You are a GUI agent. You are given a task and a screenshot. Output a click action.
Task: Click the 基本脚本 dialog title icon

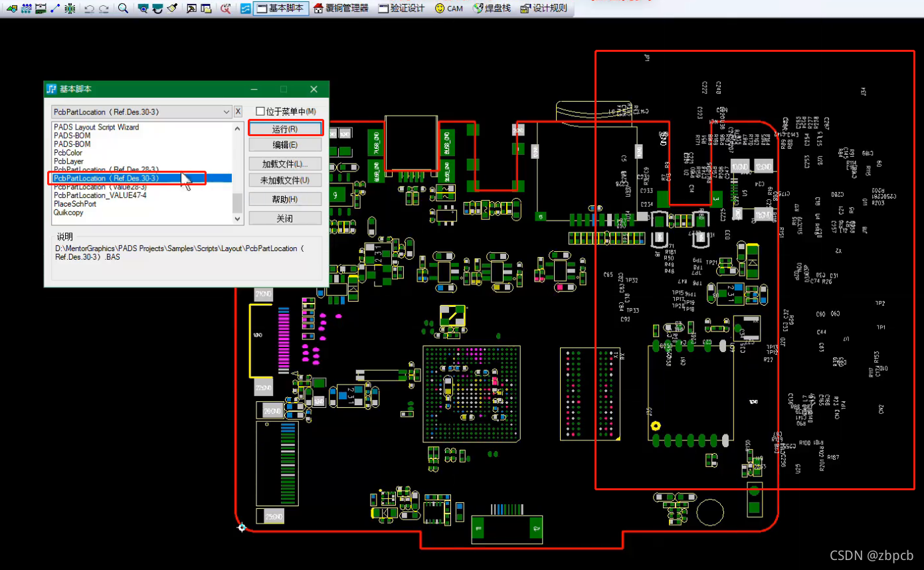pos(52,89)
